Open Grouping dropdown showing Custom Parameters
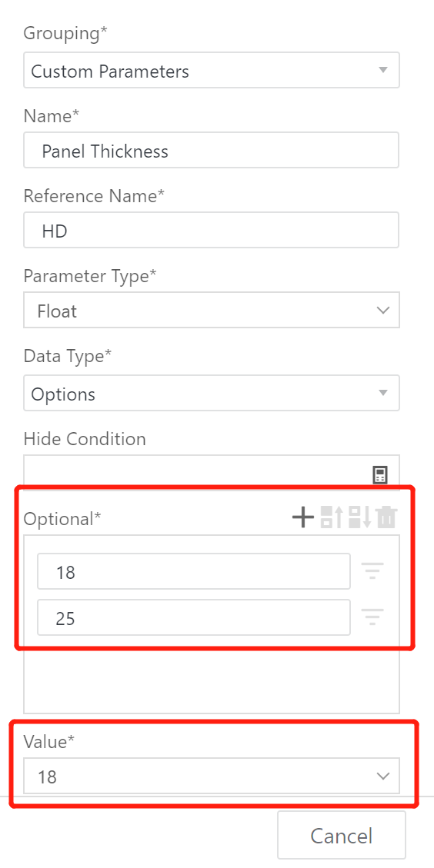Image resolution: width=434 pixels, height=868 pixels. coord(211,70)
